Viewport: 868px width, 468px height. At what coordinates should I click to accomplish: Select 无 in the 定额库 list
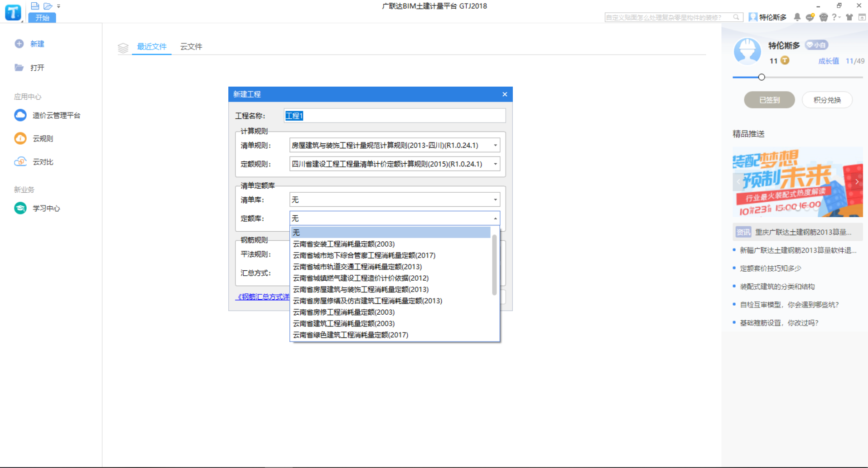[x=391, y=233]
